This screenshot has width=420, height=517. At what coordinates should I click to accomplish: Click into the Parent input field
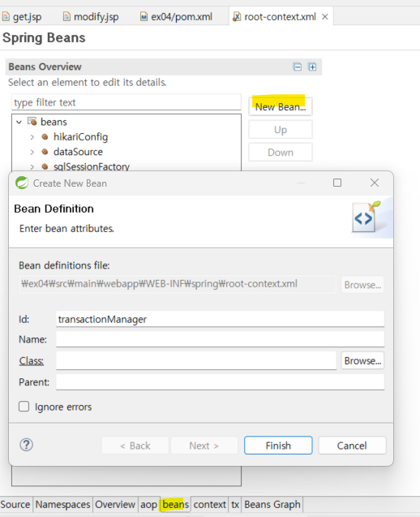coord(220,381)
